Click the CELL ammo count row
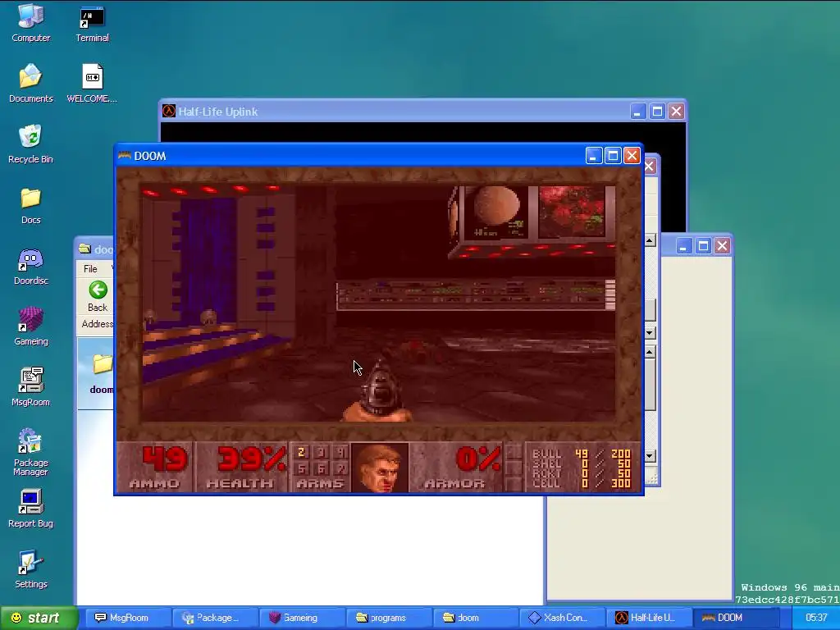This screenshot has height=630, width=840. pos(582,483)
